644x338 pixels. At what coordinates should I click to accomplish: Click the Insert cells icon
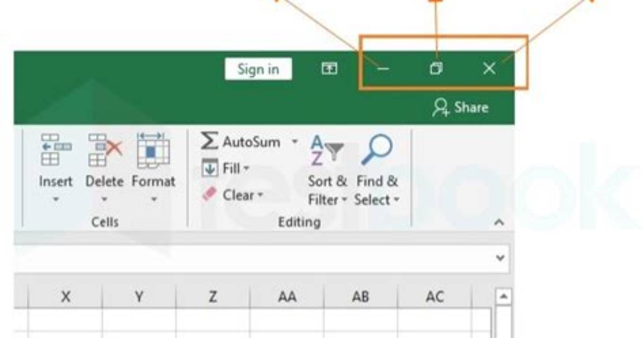56,150
